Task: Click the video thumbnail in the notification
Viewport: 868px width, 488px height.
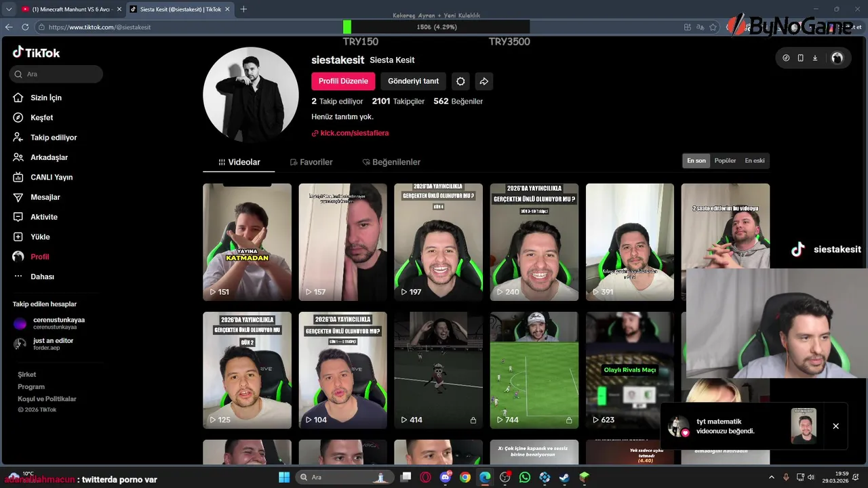Action: click(804, 426)
